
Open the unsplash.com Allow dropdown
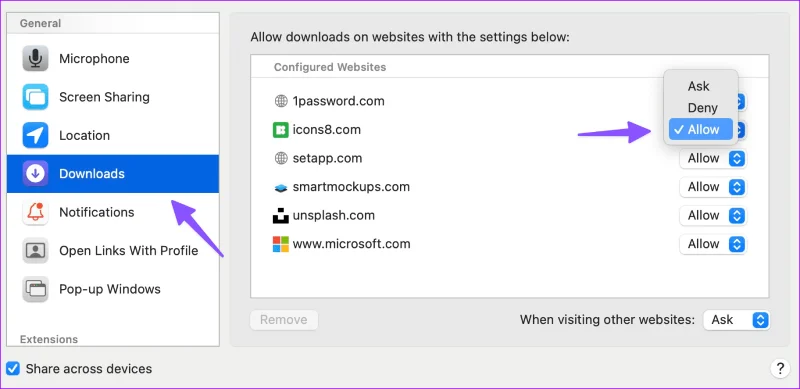713,215
